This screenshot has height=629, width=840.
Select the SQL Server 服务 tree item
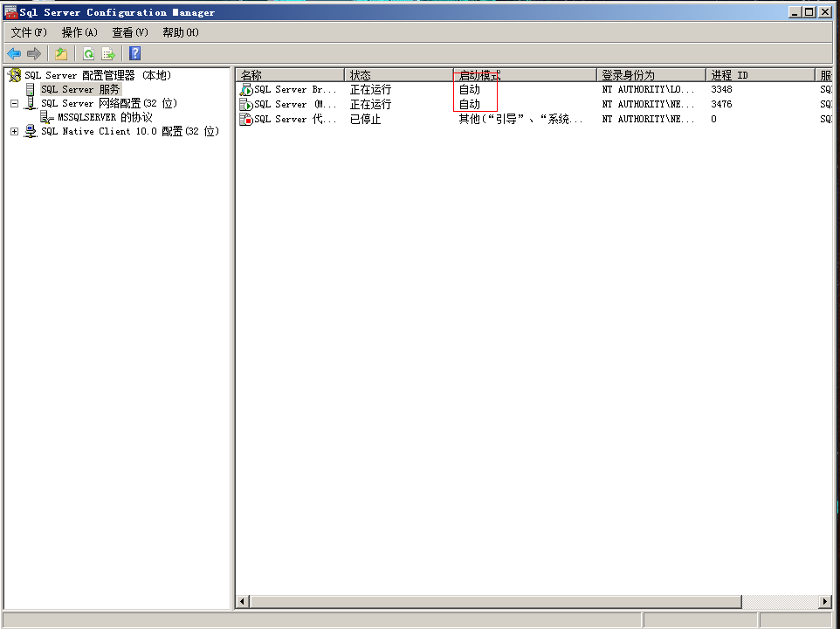(x=80, y=89)
